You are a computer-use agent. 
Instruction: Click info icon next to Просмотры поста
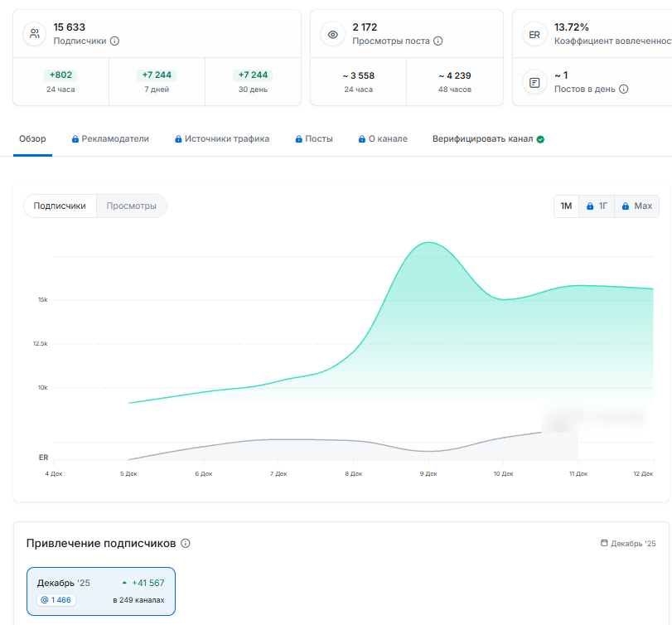point(438,41)
